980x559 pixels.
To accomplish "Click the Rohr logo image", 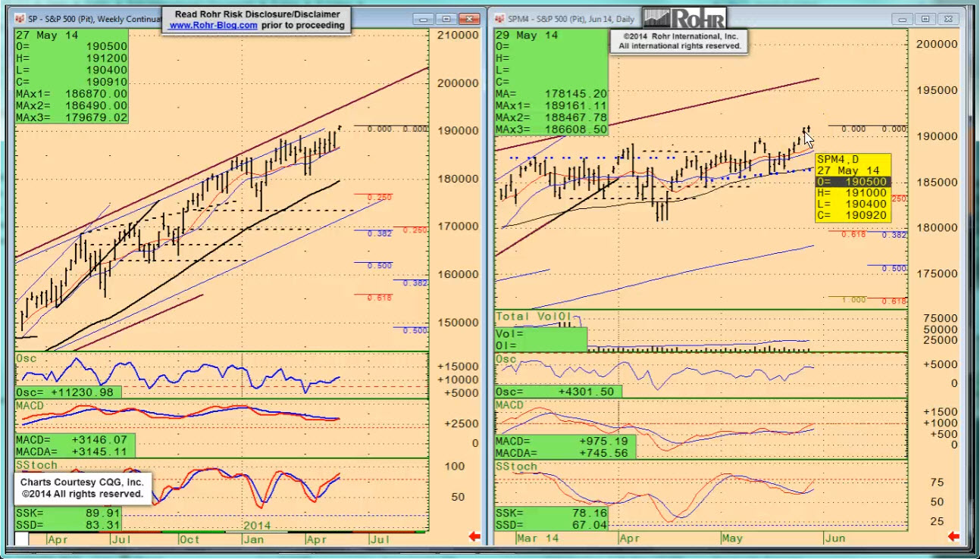I will [684, 18].
